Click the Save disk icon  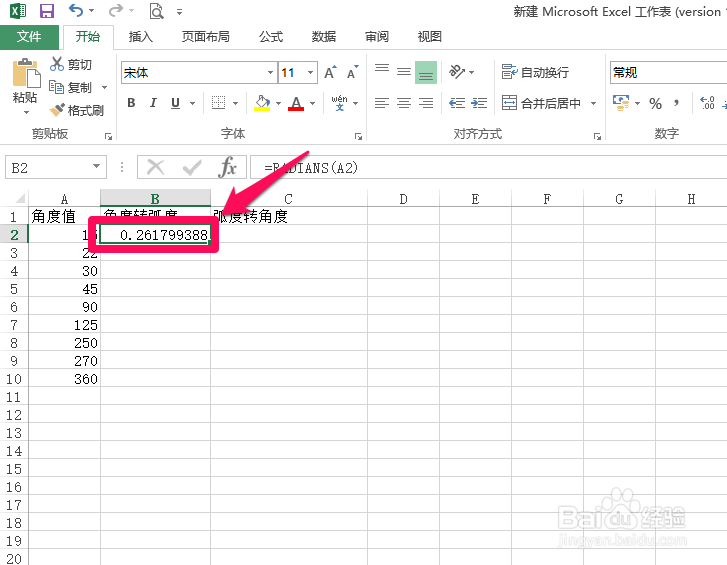coord(47,11)
